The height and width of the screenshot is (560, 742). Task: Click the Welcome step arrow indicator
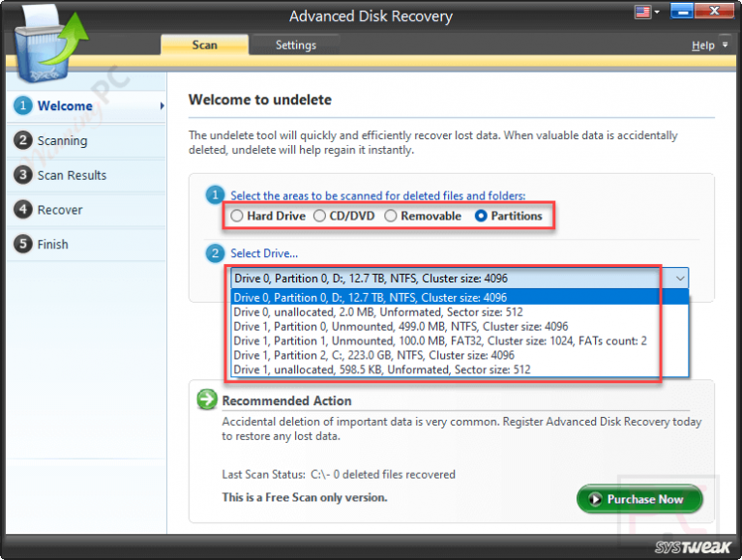coord(162,105)
